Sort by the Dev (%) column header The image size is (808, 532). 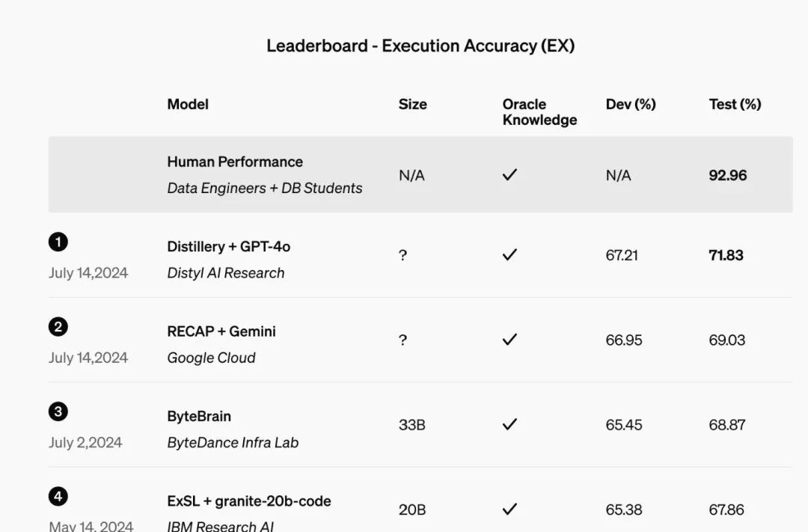631,104
